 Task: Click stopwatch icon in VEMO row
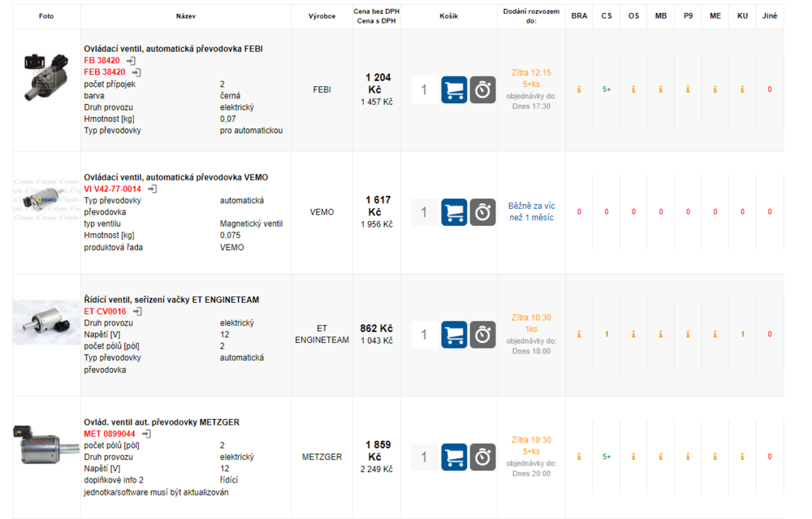click(482, 212)
